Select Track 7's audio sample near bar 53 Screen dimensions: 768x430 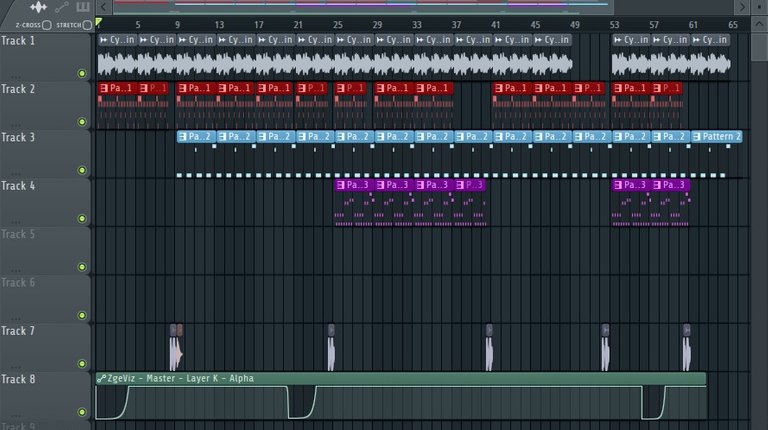pos(605,347)
